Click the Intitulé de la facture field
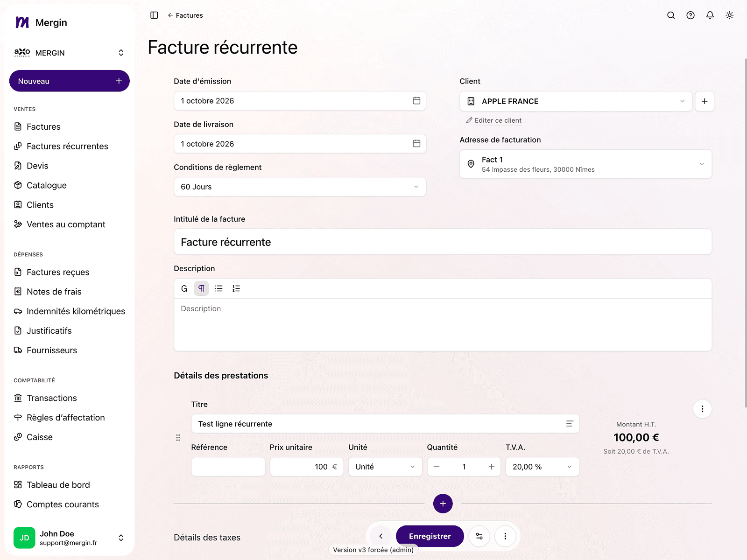 click(x=443, y=242)
